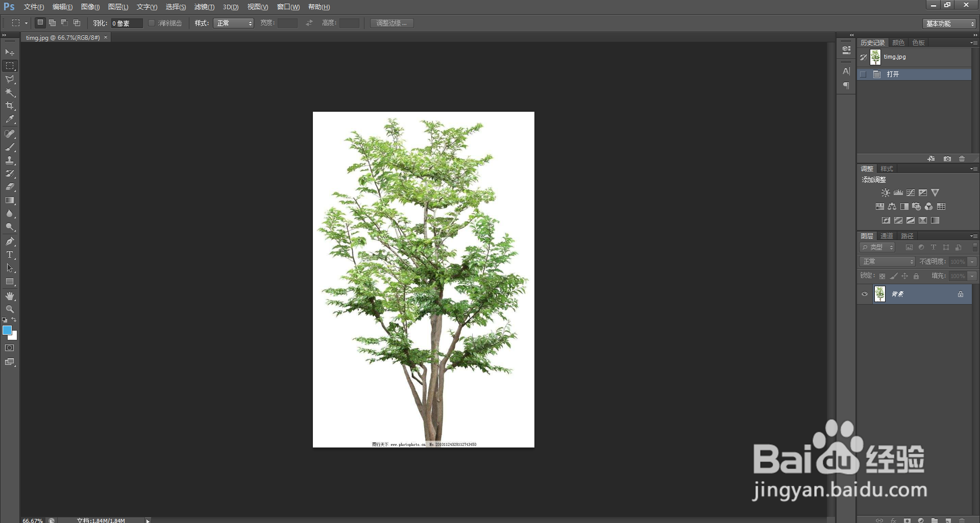
Task: Select the Crop tool
Action: tap(10, 106)
